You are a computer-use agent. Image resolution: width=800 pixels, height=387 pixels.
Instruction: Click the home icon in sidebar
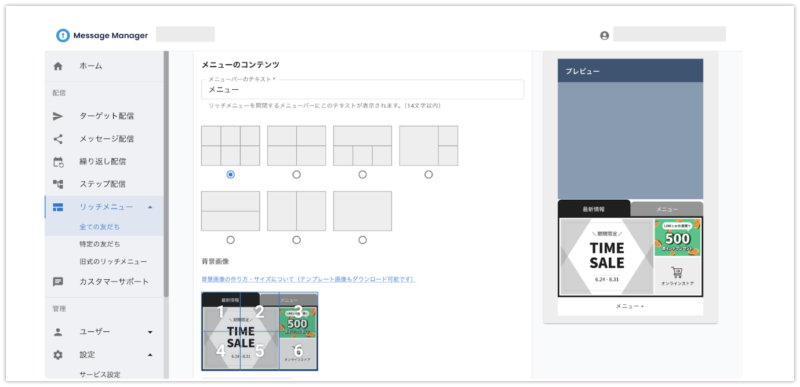tap(58, 66)
